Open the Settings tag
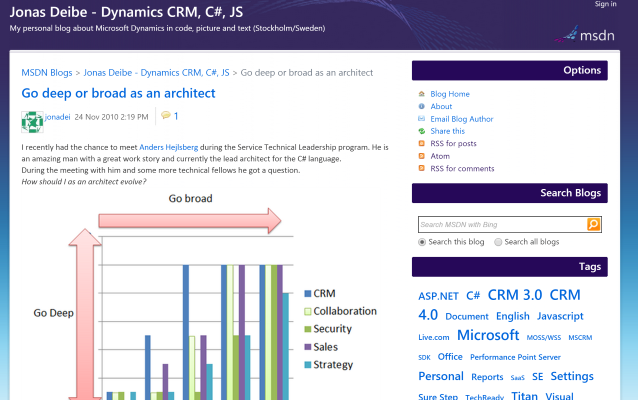638x400 pixels. click(x=572, y=376)
